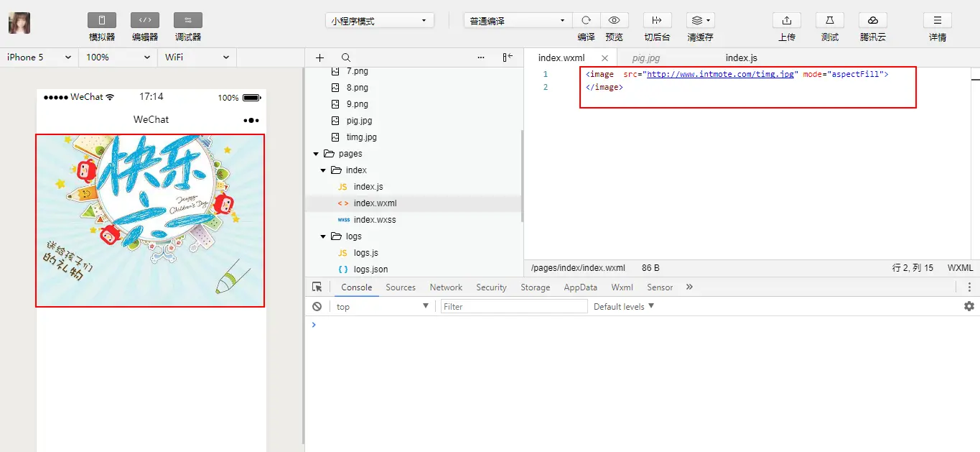The height and width of the screenshot is (452, 980).
Task: Toggle the 编辑器 editor panel button
Action: point(144,20)
